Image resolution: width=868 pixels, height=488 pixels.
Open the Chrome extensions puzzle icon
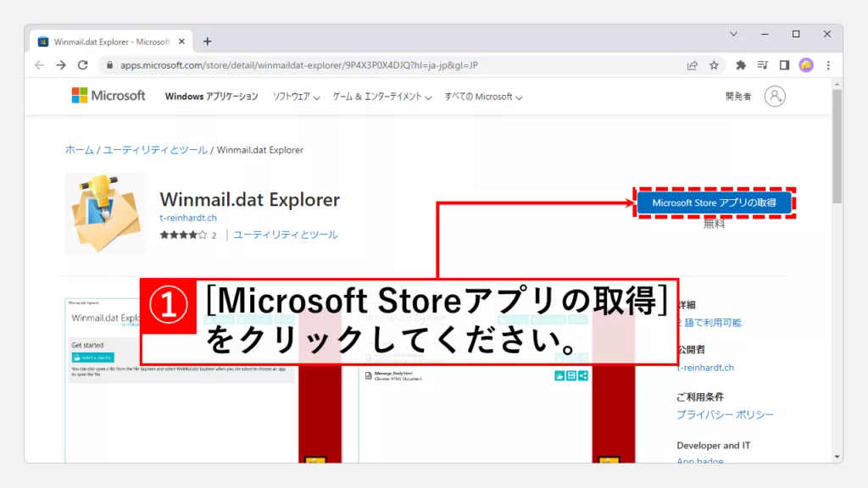pyautogui.click(x=741, y=65)
